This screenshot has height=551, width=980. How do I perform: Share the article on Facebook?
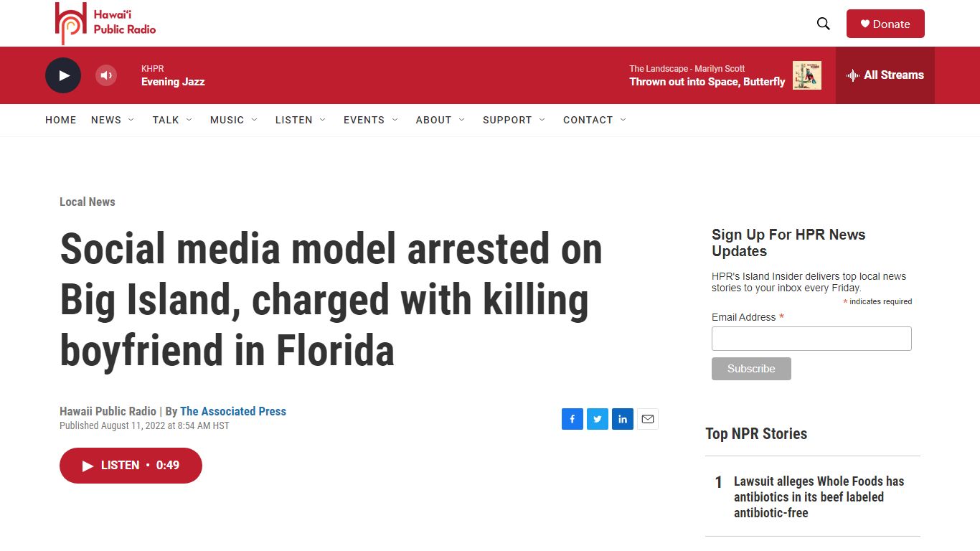point(573,419)
